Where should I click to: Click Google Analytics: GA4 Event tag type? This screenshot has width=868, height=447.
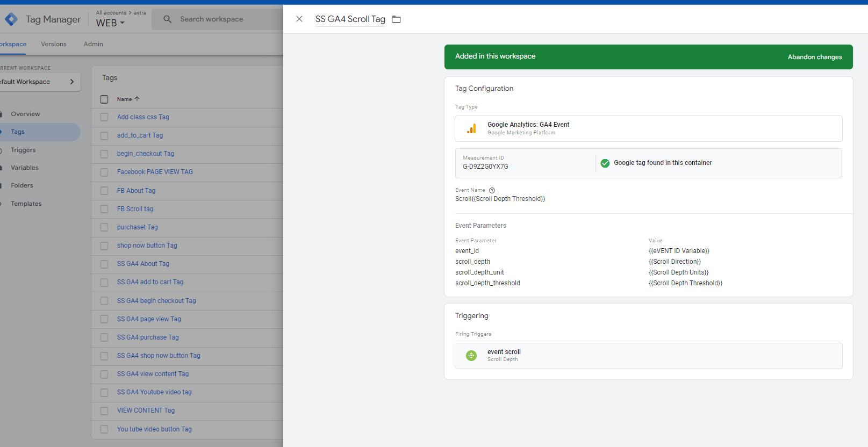(649, 129)
